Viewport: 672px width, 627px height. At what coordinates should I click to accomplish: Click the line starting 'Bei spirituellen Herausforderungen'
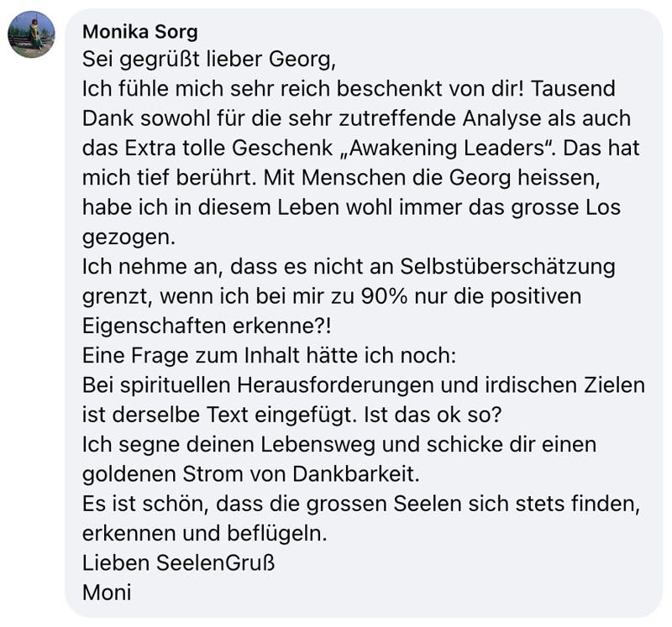pos(363,385)
